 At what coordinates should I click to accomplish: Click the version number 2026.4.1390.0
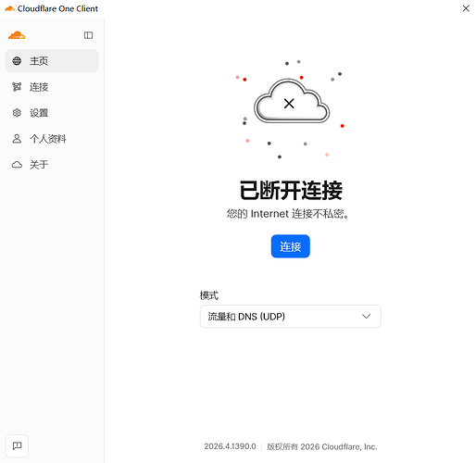[x=230, y=446]
